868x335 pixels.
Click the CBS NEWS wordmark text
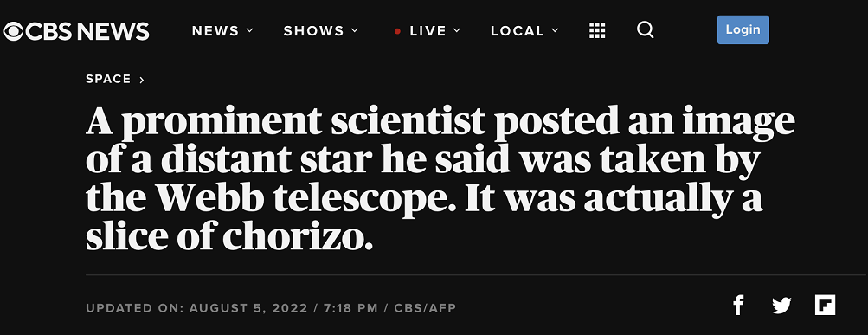pos(87,31)
